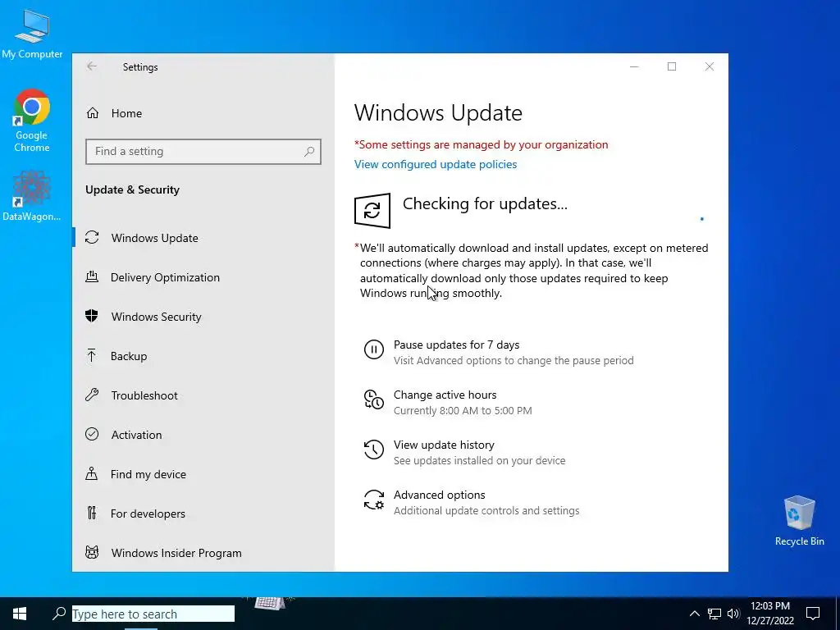
Task: Click the Activation checkmark circle icon
Action: [x=92, y=435]
